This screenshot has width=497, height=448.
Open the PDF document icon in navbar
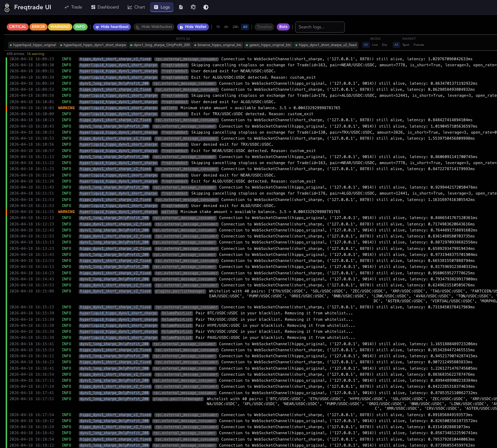click(x=181, y=7)
